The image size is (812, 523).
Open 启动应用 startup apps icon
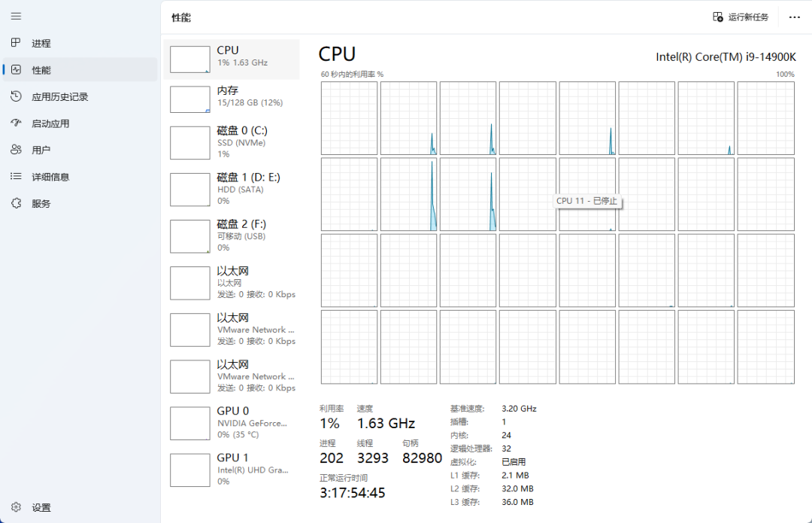point(16,123)
